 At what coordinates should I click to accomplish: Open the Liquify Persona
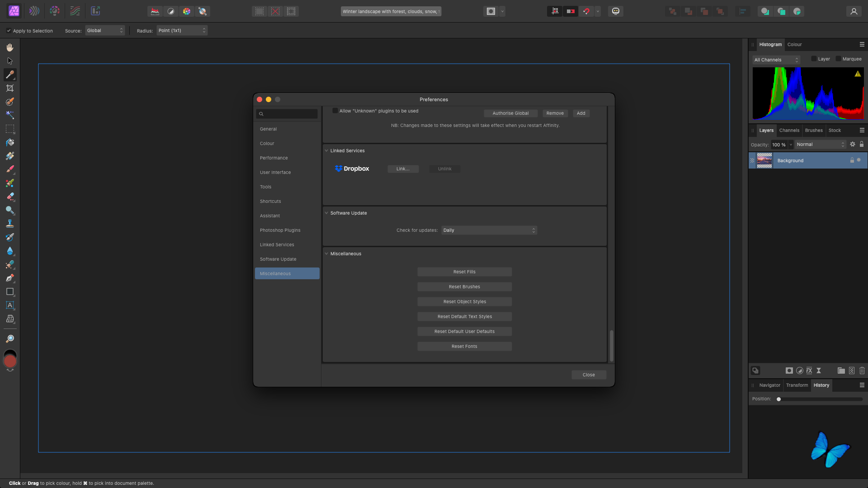(34, 11)
